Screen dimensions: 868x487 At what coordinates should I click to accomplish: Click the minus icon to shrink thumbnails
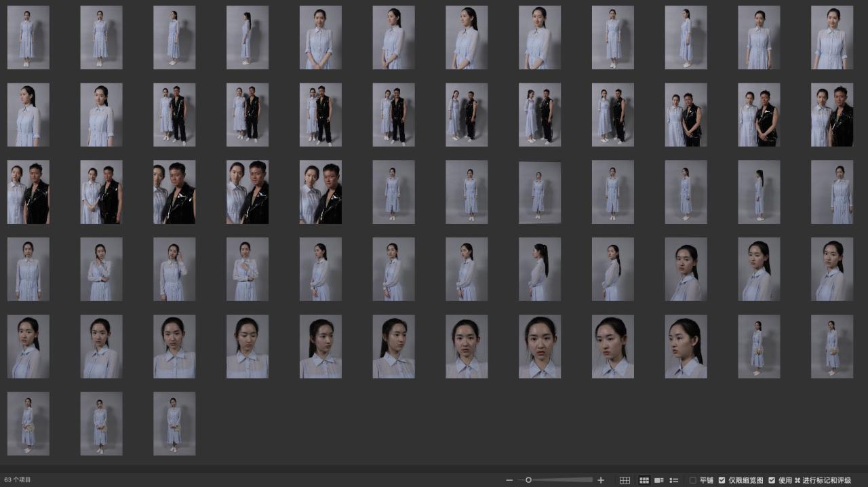[x=509, y=480]
